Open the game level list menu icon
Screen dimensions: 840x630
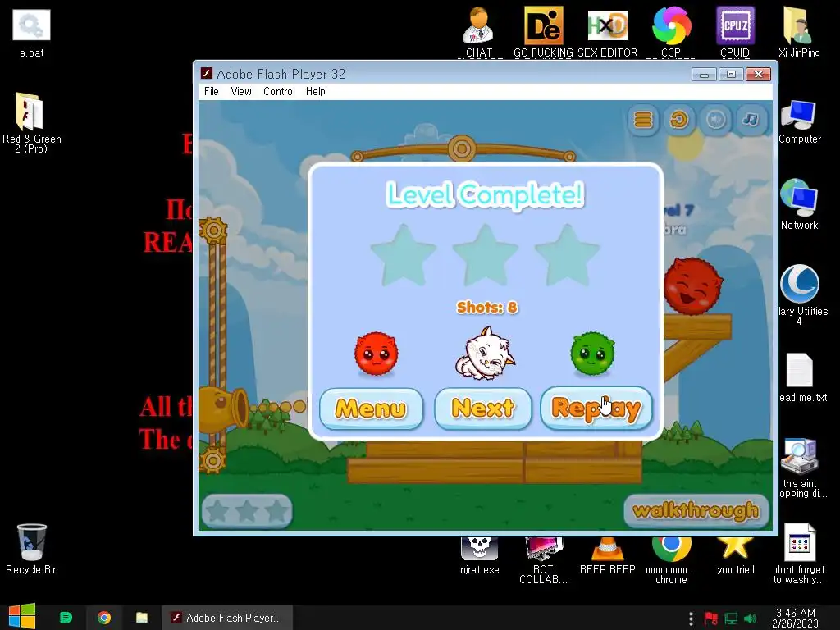[x=643, y=120]
